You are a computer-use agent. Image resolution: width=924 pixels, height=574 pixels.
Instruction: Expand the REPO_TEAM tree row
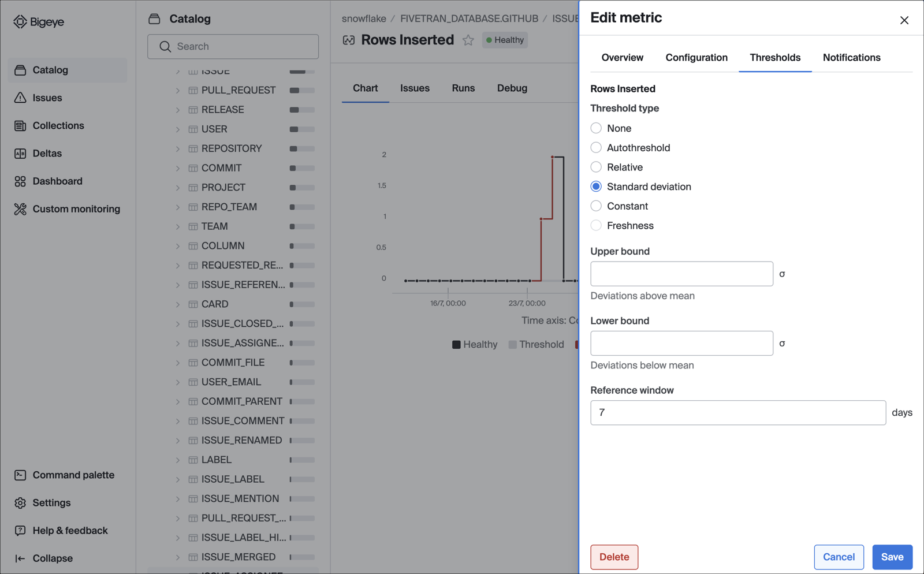tap(178, 207)
